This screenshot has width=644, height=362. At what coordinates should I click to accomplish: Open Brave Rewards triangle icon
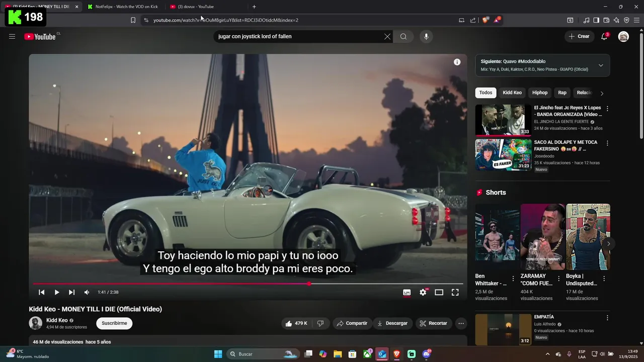[x=497, y=20]
